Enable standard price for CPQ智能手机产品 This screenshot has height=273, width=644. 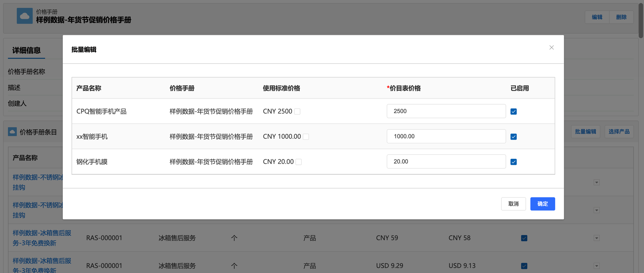tap(297, 111)
